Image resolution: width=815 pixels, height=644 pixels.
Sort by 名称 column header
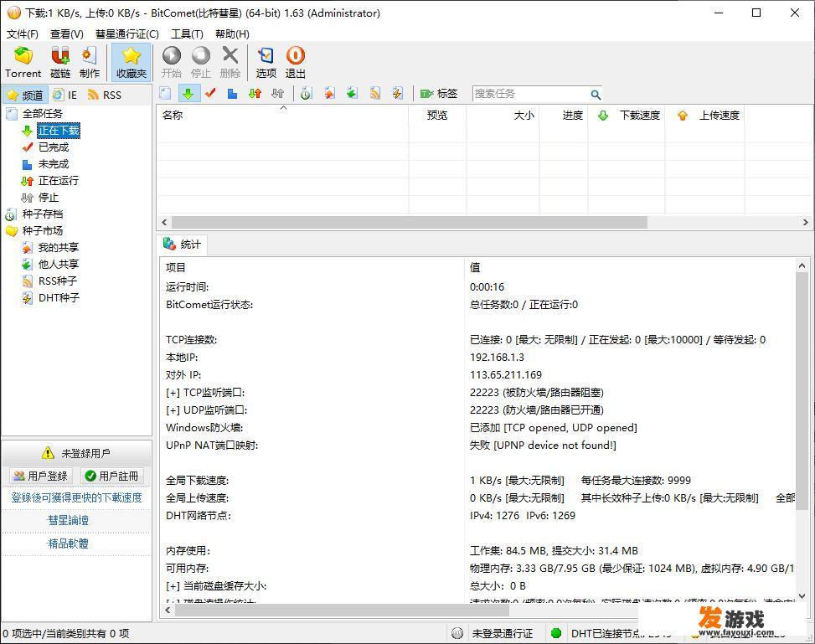coord(283,116)
